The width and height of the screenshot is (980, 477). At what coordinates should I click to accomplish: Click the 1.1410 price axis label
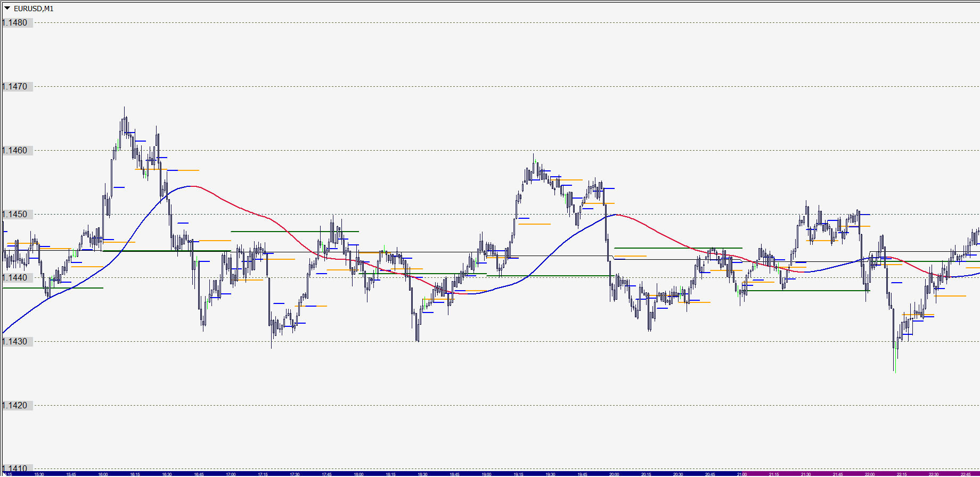tap(15, 469)
